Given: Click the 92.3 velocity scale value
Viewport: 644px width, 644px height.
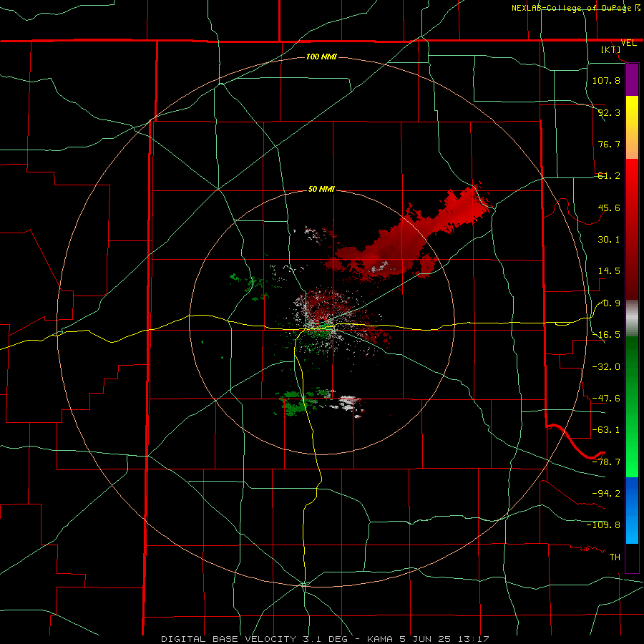Looking at the screenshot, I should pyautogui.click(x=609, y=112).
